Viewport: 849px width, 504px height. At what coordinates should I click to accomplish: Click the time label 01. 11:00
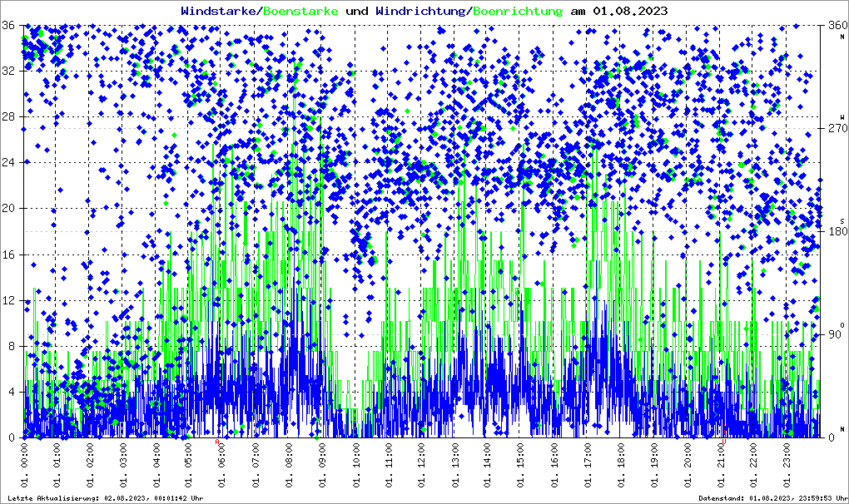388,465
